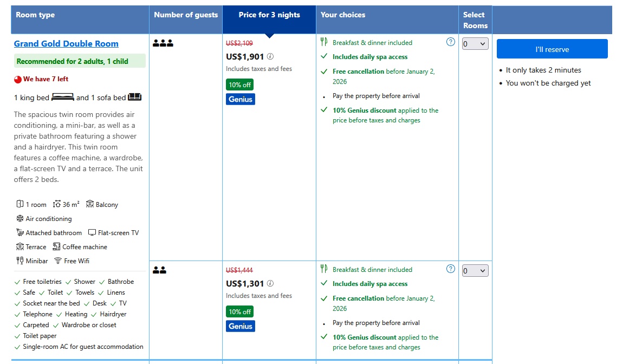Screen dimensions: 629x364
Task: Click the Balcony amenity icon
Action: click(90, 204)
